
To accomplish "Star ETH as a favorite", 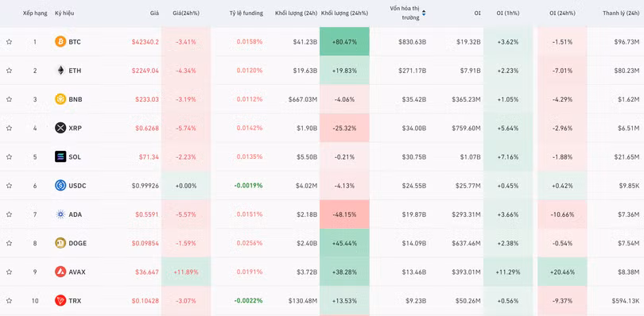I will coord(9,71).
